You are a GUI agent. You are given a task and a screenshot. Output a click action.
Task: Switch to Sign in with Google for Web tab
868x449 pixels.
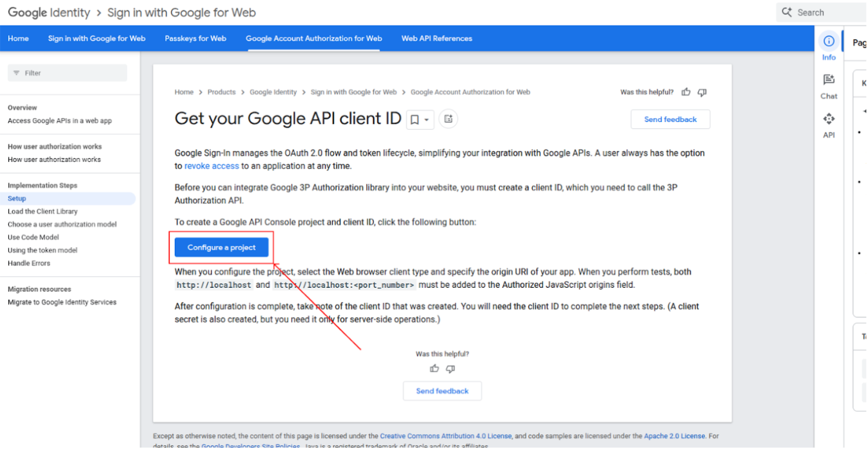pos(97,39)
